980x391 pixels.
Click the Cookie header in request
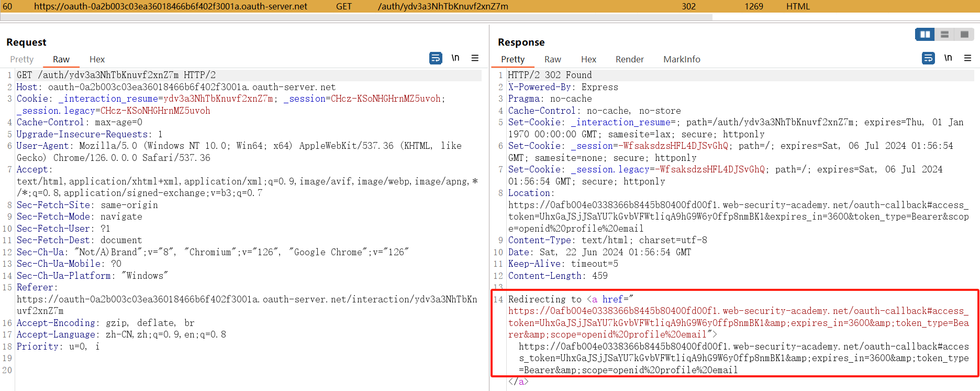click(231, 104)
